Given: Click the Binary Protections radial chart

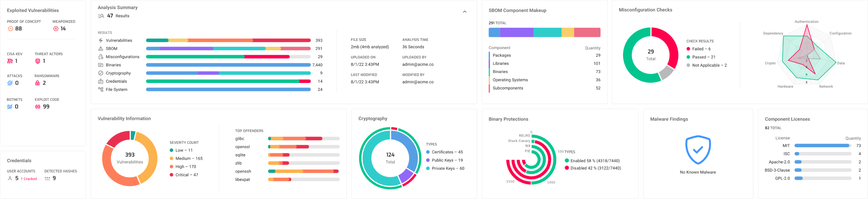Looking at the screenshot, I should [x=531, y=160].
